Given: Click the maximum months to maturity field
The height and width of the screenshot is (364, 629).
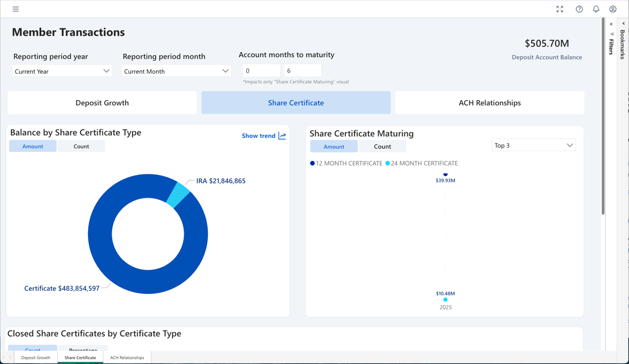Looking at the screenshot, I should pyautogui.click(x=302, y=71).
